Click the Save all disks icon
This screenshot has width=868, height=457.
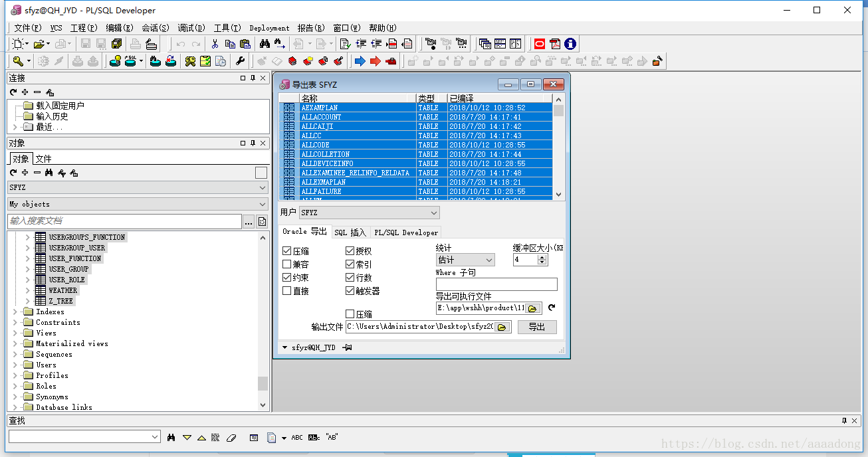[x=117, y=44]
